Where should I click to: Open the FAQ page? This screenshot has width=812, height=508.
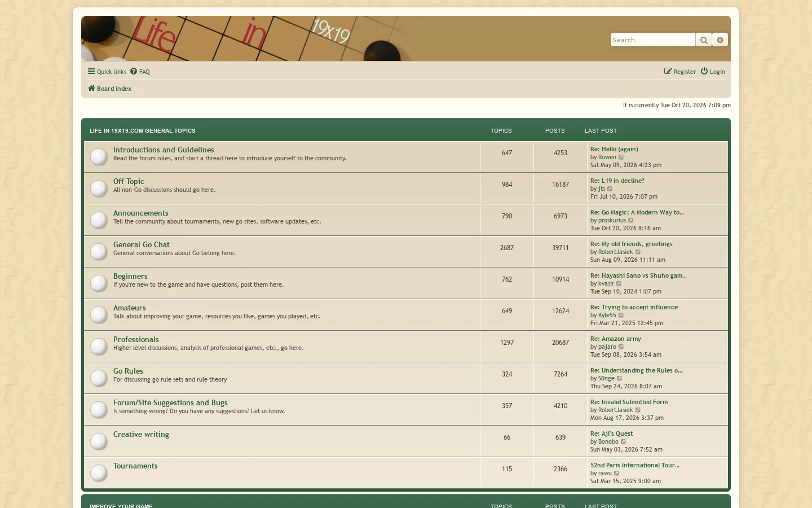(140, 72)
